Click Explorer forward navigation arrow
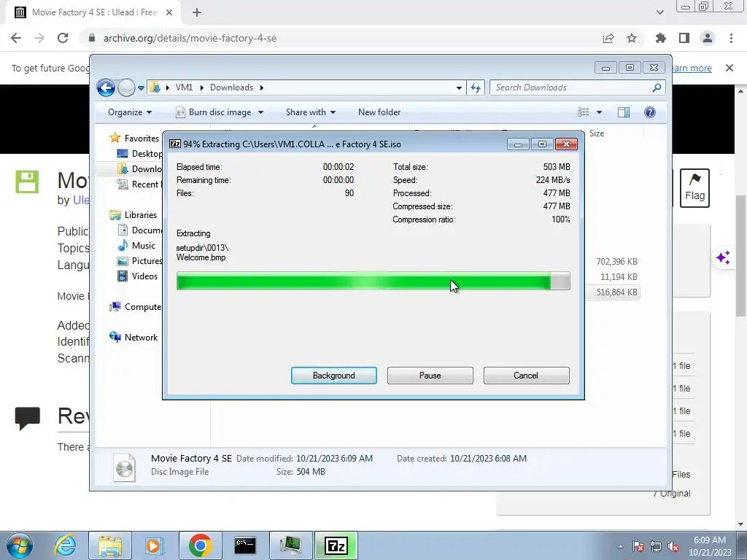This screenshot has width=747, height=560. [125, 87]
